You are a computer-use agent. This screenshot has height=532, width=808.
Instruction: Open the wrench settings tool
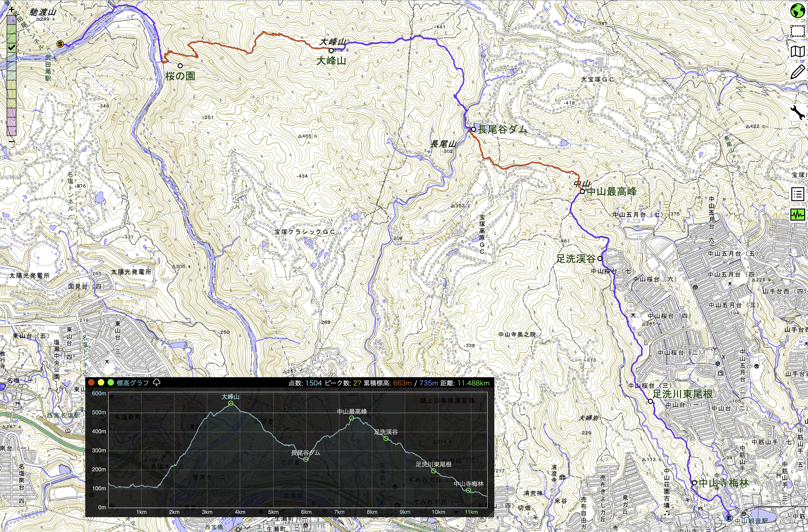pyautogui.click(x=798, y=112)
